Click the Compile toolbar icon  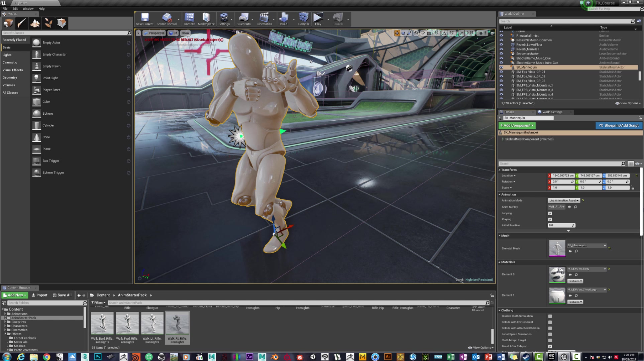click(x=304, y=19)
